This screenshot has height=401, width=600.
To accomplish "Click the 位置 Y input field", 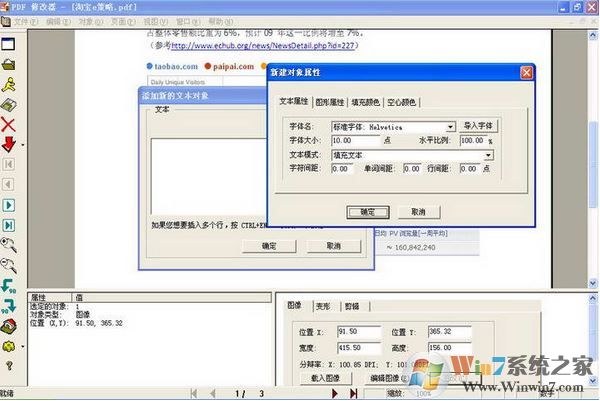I will [x=450, y=332].
